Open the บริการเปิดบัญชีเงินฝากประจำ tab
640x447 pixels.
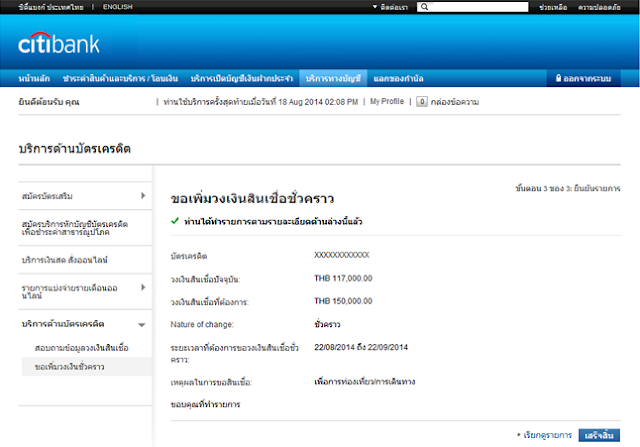click(242, 78)
